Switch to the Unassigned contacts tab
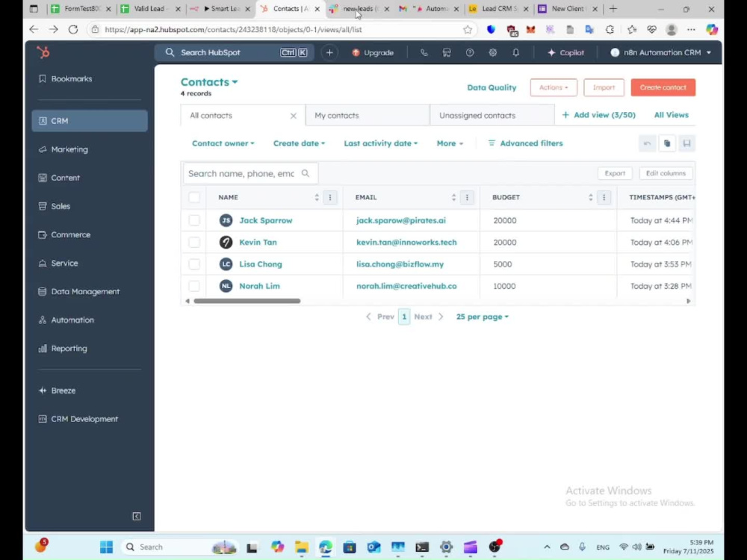Screen dimensions: 747x560 [492, 116]
